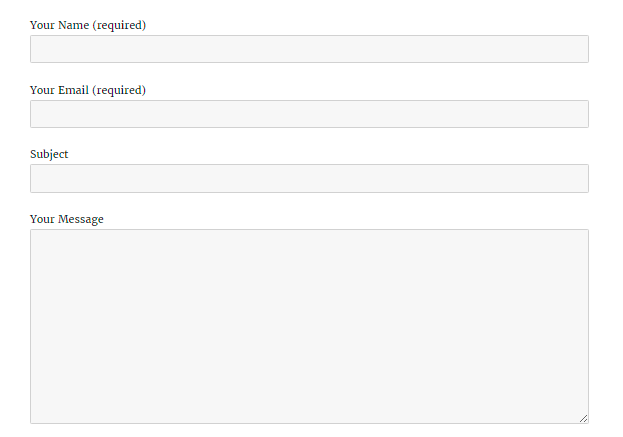Activate the subject line text box
Image resolution: width=623 pixels, height=437 pixels.
[309, 178]
